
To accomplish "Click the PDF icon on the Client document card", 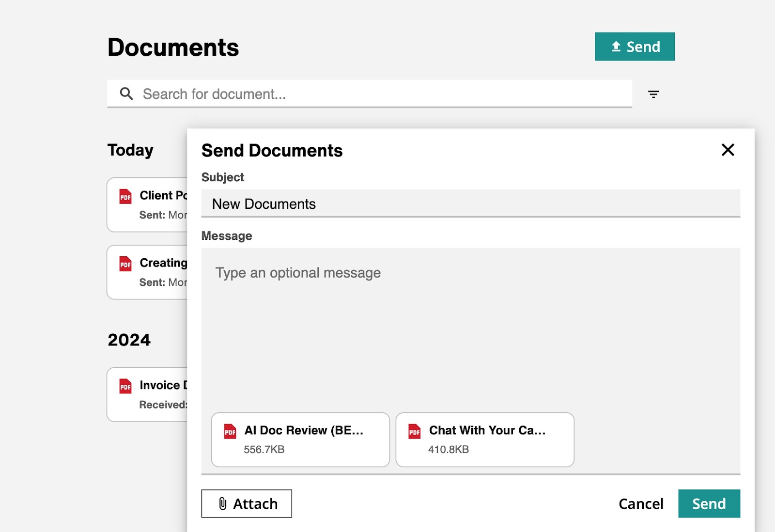I will [x=125, y=197].
